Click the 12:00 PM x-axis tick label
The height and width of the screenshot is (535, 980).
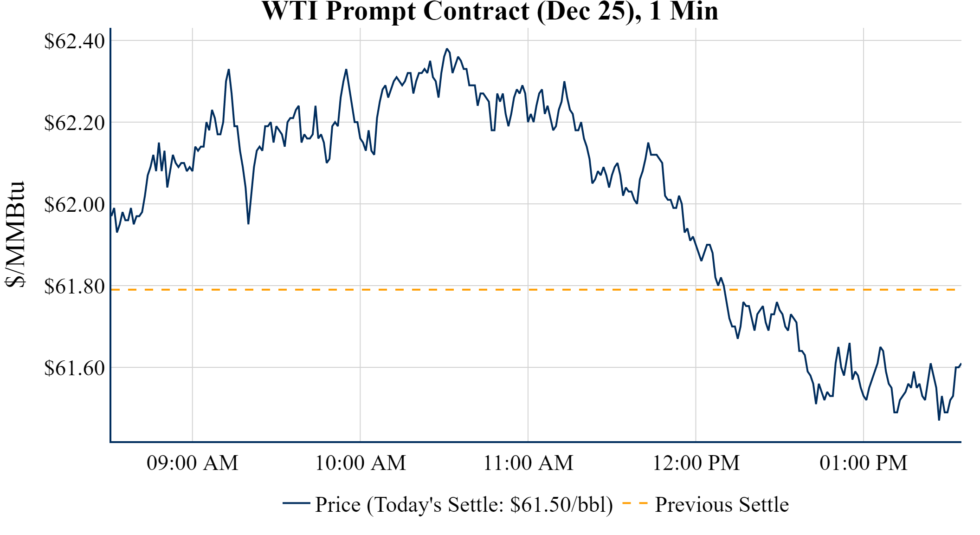696,463
